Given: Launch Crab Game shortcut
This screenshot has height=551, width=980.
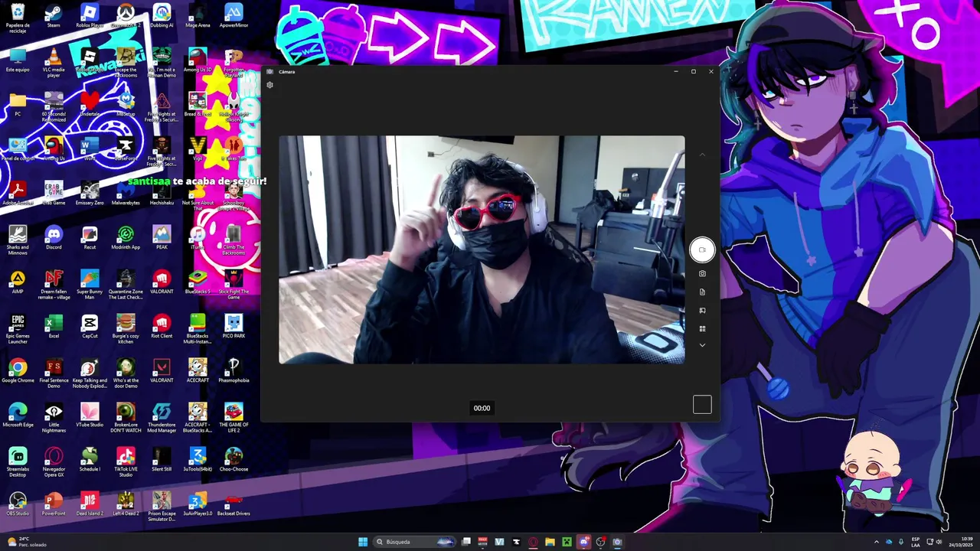Looking at the screenshot, I should click(x=54, y=193).
